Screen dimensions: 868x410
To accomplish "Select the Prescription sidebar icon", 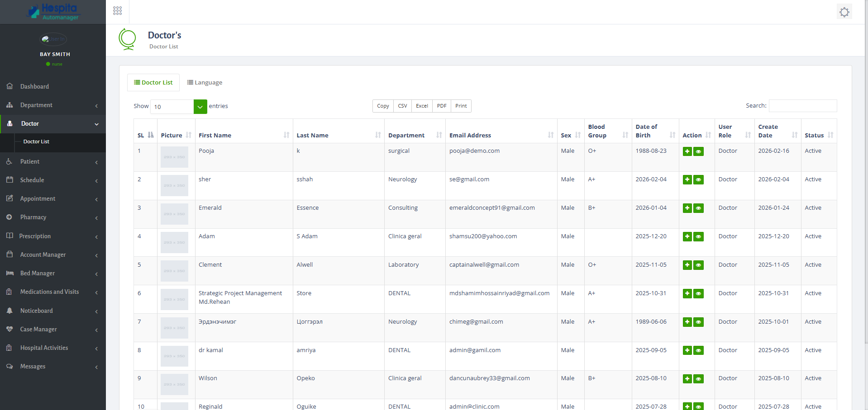I will tap(10, 236).
